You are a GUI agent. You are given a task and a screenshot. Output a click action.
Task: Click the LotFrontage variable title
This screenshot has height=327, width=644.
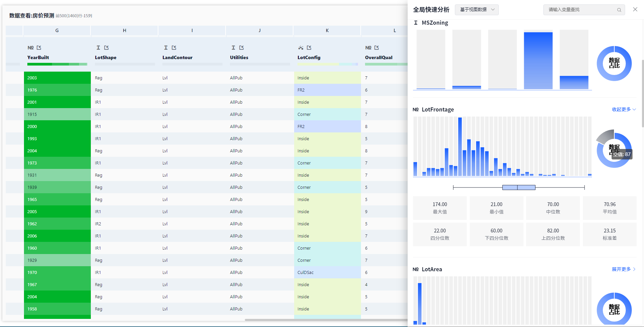437,109
